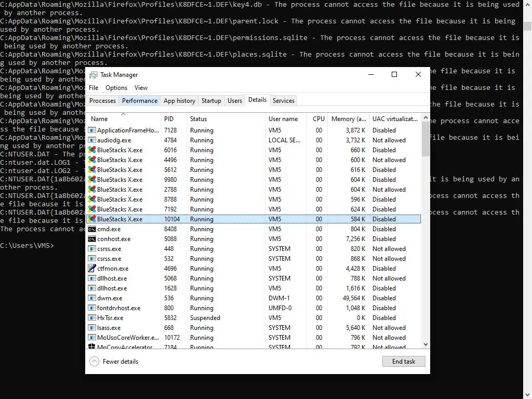Screen dimensions: 532x399
Task: Open the File menu
Action: 94,87
